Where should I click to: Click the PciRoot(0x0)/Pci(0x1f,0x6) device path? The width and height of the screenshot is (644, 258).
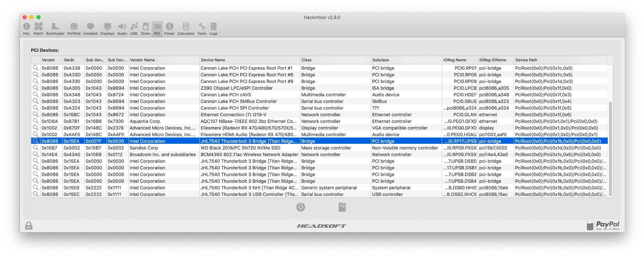(x=561, y=115)
